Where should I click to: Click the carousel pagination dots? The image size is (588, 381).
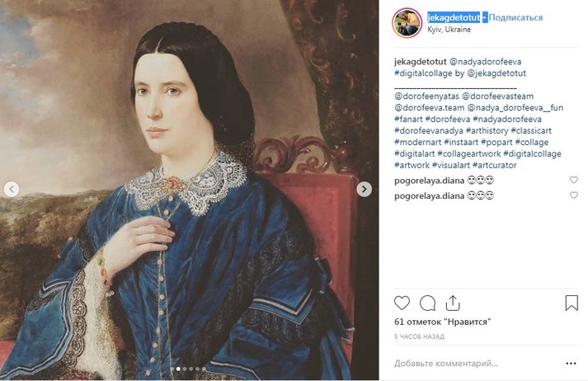pos(188,369)
